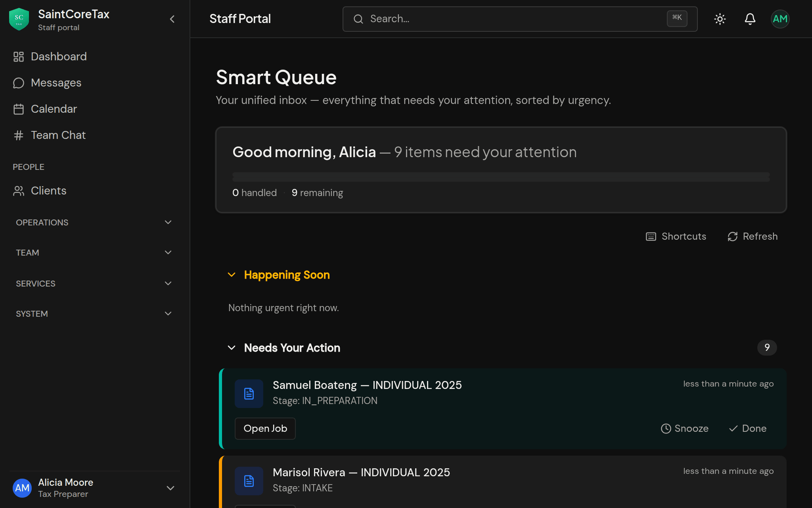Open notifications bell
Screen dimensions: 812x508
750,19
